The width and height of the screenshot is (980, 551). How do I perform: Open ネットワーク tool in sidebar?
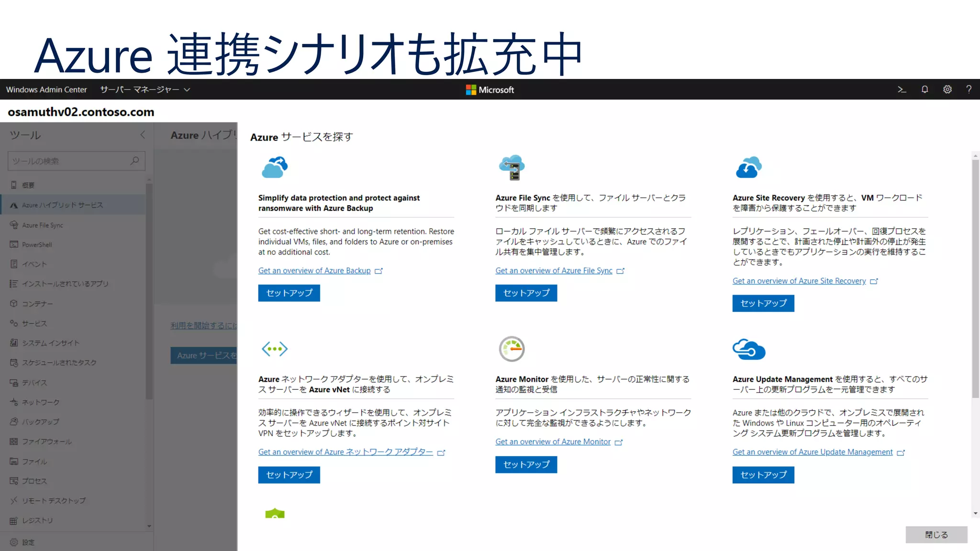[x=73, y=402]
